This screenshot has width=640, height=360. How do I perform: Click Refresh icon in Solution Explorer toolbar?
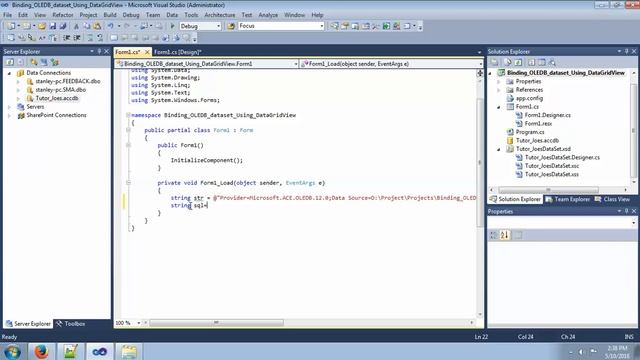coord(518,62)
